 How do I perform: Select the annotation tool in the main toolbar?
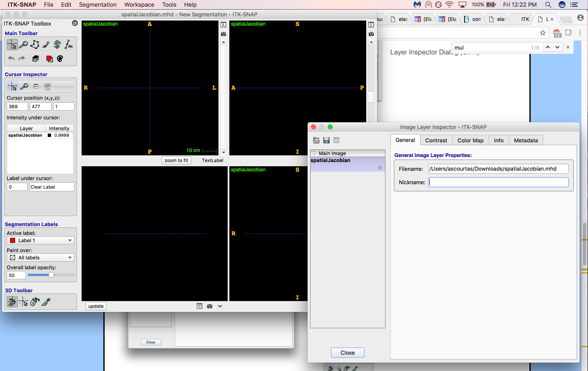pyautogui.click(x=69, y=44)
